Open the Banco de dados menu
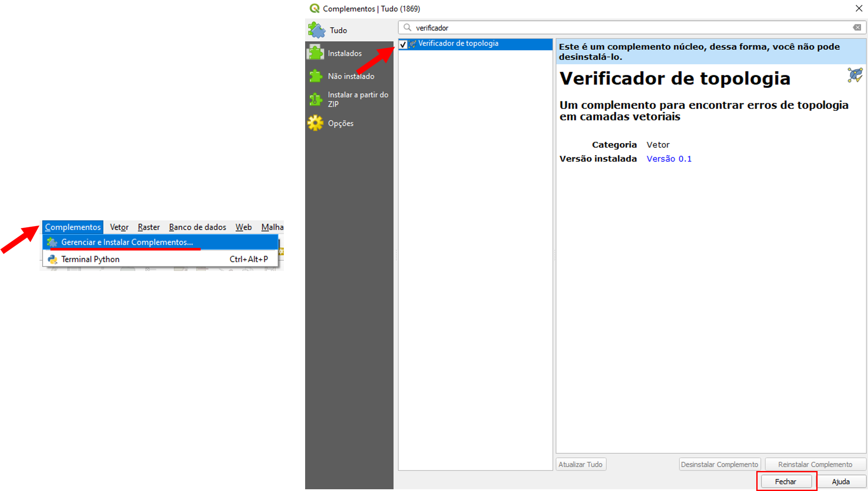The height and width of the screenshot is (491, 868). 197,227
